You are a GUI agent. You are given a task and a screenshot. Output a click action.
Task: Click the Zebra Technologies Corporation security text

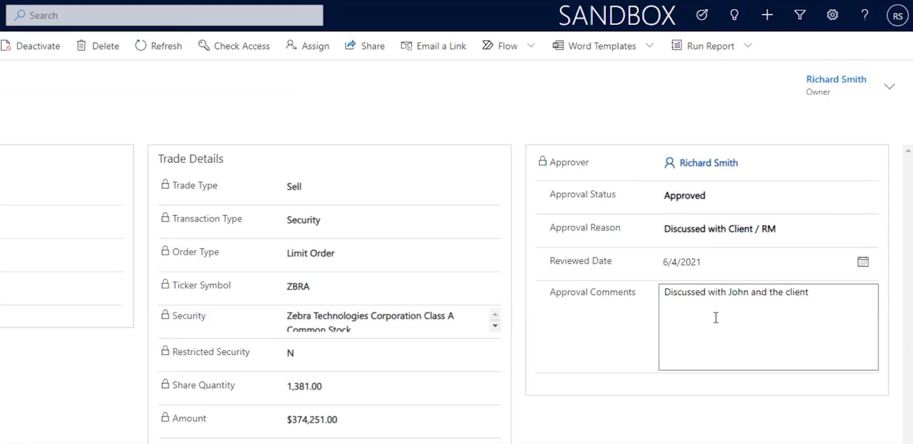click(370, 322)
